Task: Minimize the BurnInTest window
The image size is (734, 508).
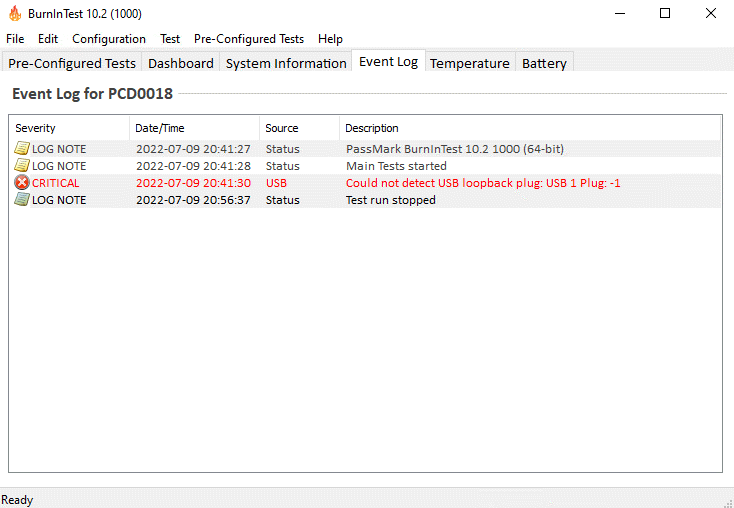Action: 620,14
